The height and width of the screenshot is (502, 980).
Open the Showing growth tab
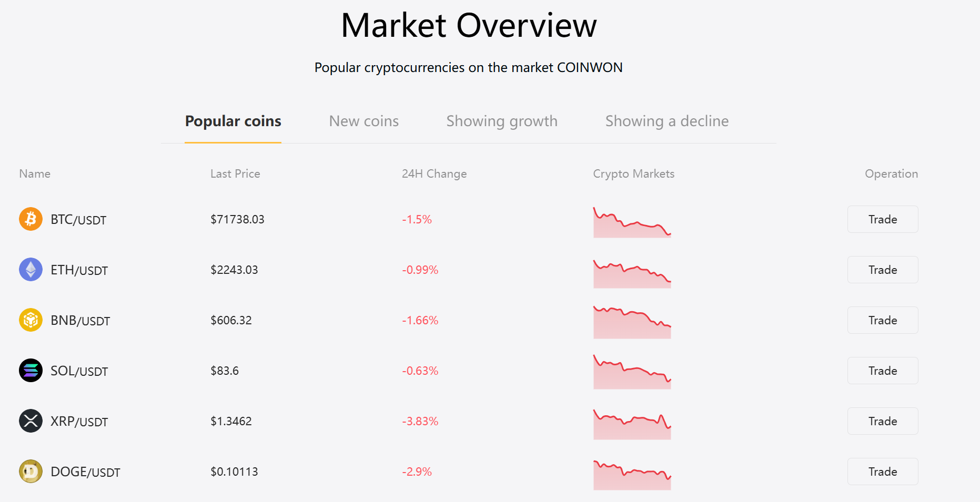click(x=501, y=121)
